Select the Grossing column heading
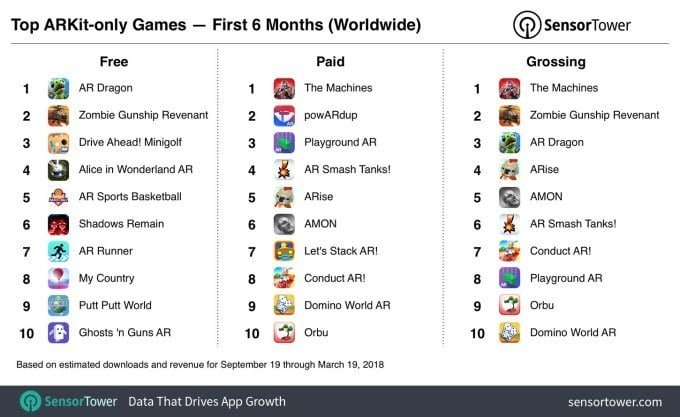680x417 pixels. pos(556,62)
